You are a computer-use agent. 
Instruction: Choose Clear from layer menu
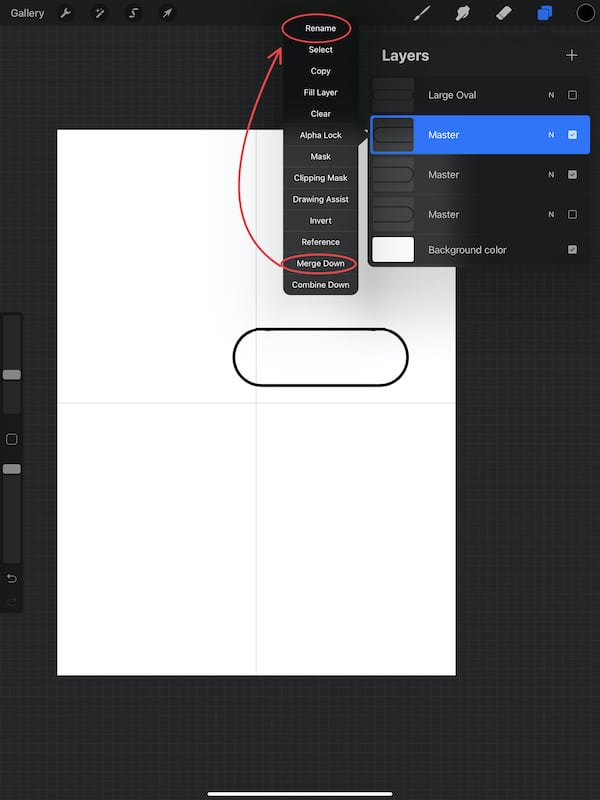tap(320, 114)
